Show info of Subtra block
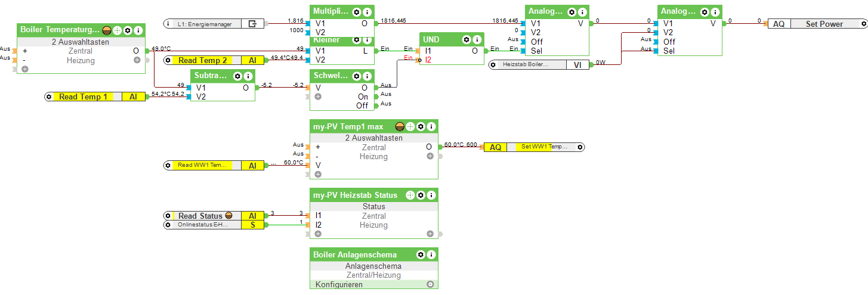This screenshot has height=295, width=868. [248, 76]
